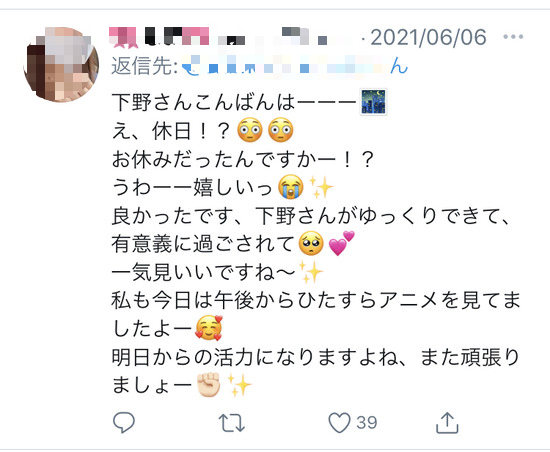Open the pixelated profile avatar

(61, 65)
